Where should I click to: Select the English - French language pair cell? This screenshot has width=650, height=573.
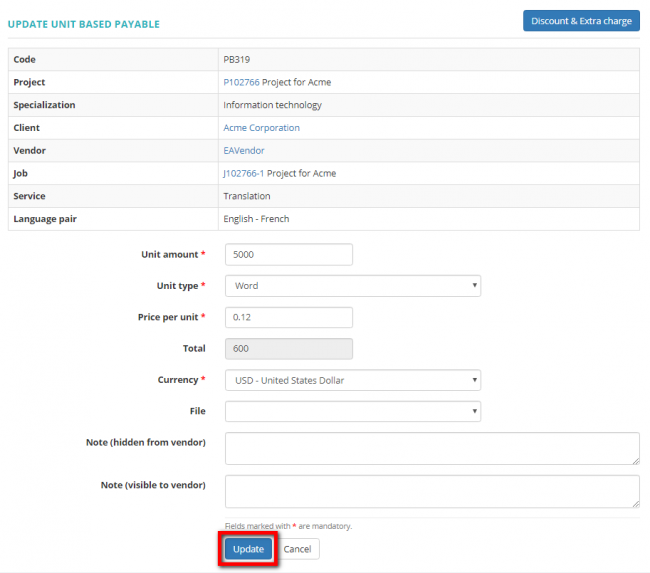pyautogui.click(x=256, y=219)
